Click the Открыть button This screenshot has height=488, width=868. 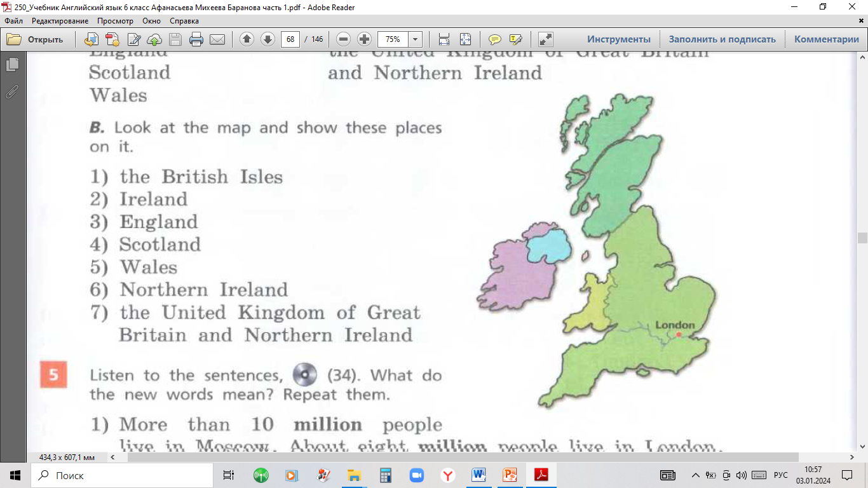click(36, 39)
